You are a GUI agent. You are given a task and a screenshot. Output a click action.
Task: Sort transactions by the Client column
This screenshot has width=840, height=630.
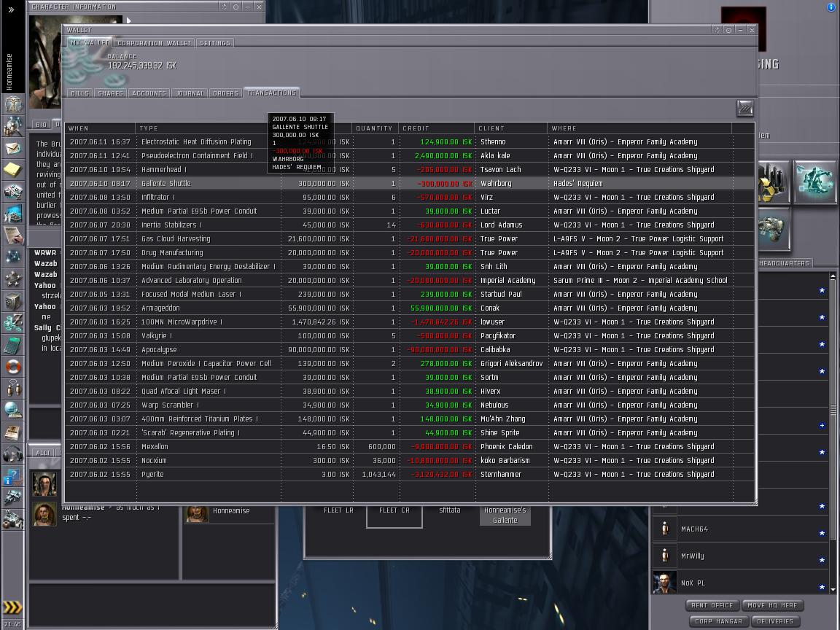(x=510, y=128)
